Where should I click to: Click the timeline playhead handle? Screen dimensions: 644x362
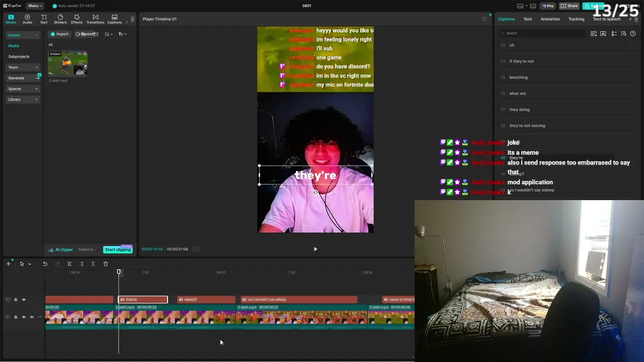119,272
